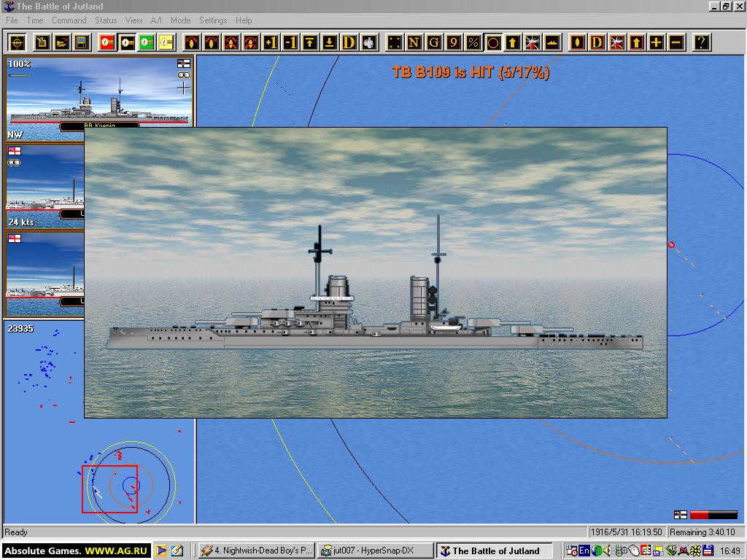Click the first ship-turn arrow icon
This screenshot has width=747, height=560.
coord(192,42)
